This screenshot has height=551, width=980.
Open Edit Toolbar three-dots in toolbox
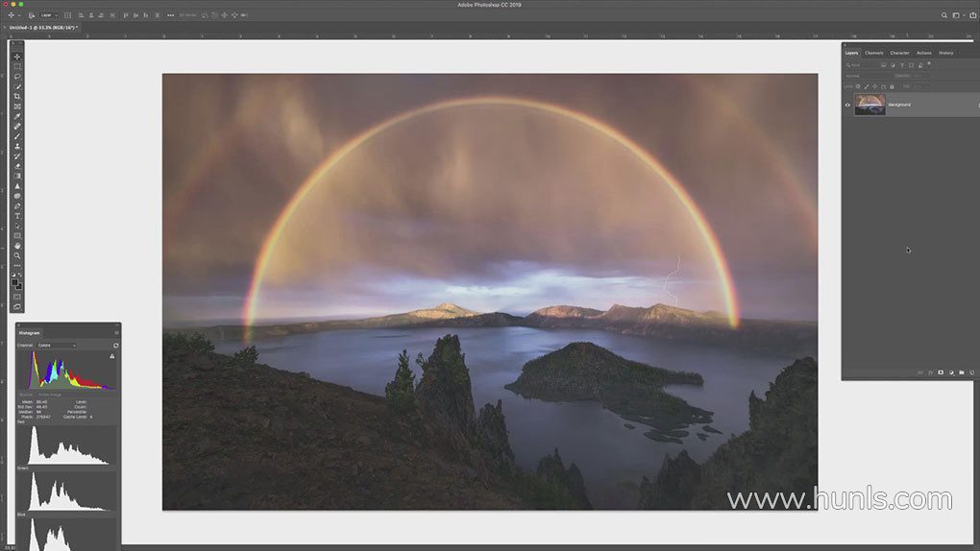[x=17, y=266]
